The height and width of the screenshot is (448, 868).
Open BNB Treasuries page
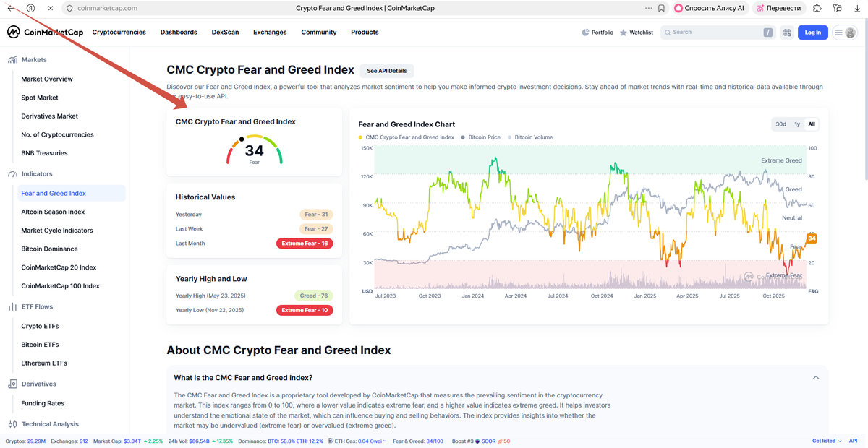pos(44,153)
